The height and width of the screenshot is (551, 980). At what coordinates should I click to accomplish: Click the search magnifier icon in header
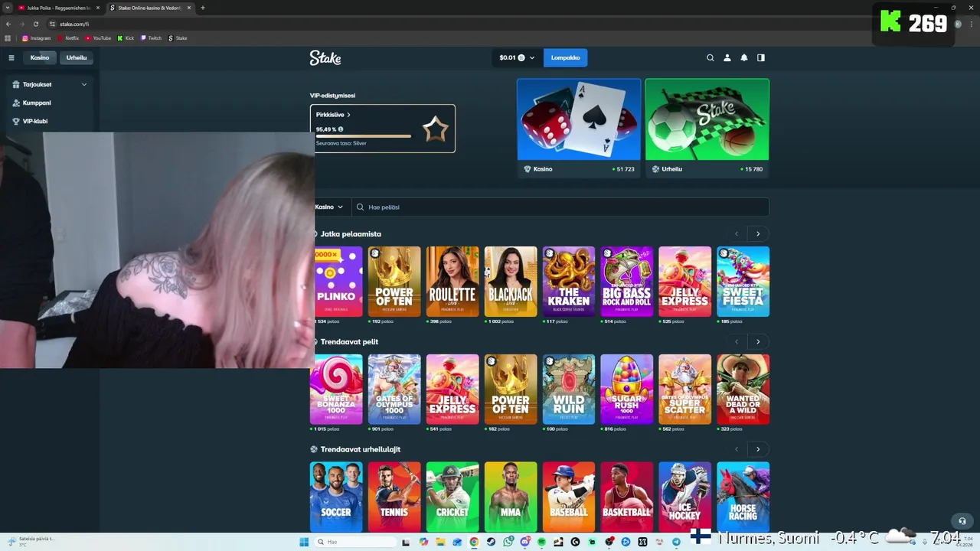coord(710,57)
